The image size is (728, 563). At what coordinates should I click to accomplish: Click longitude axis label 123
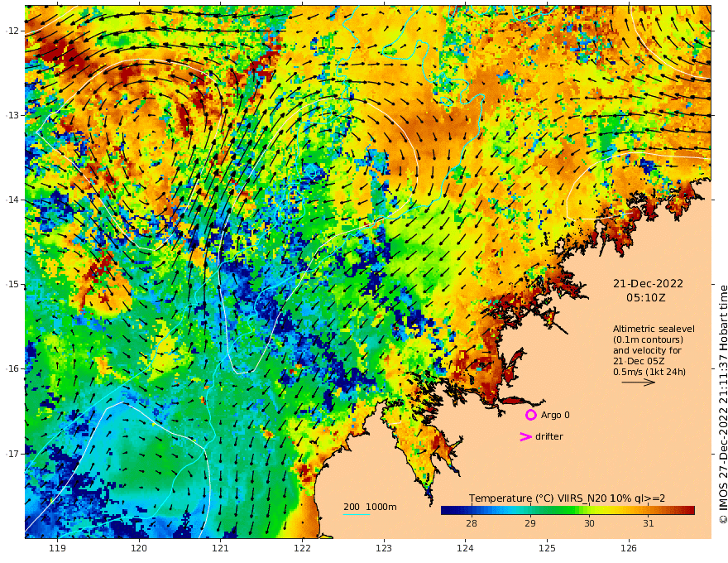384,548
